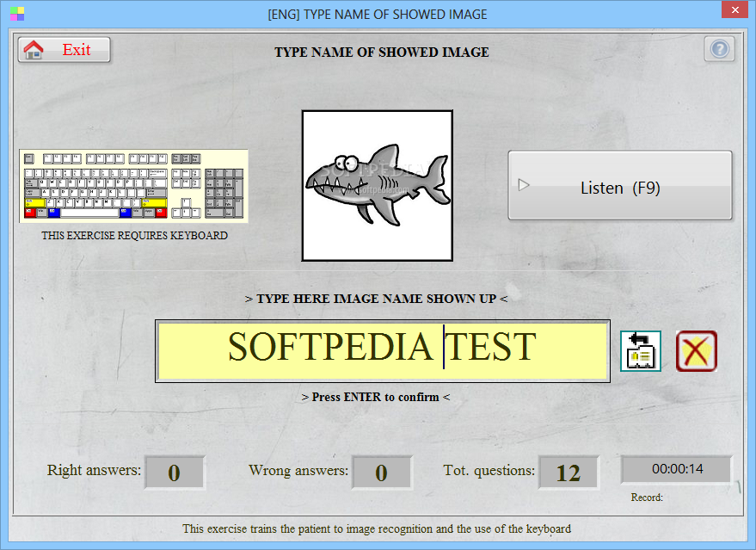Click the play triangle on Listen button
This screenshot has width=756, height=550.
click(x=524, y=185)
